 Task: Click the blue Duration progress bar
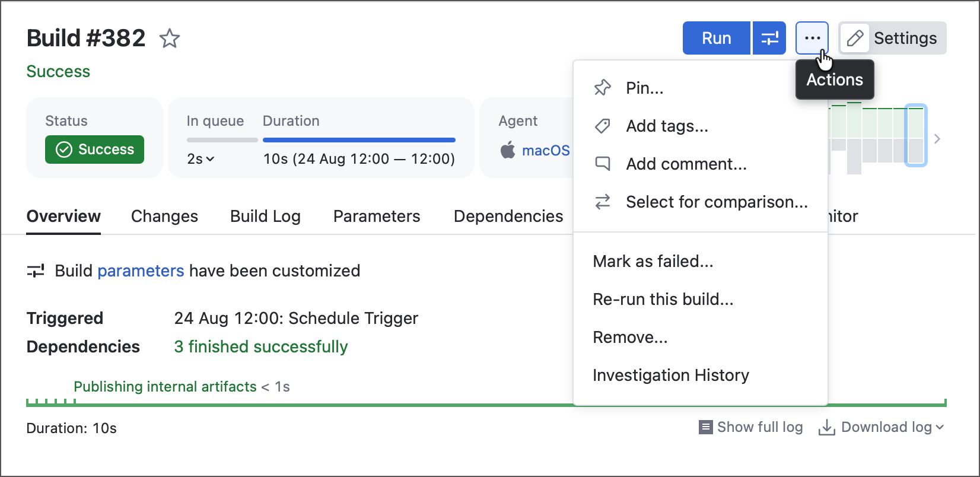point(359,140)
